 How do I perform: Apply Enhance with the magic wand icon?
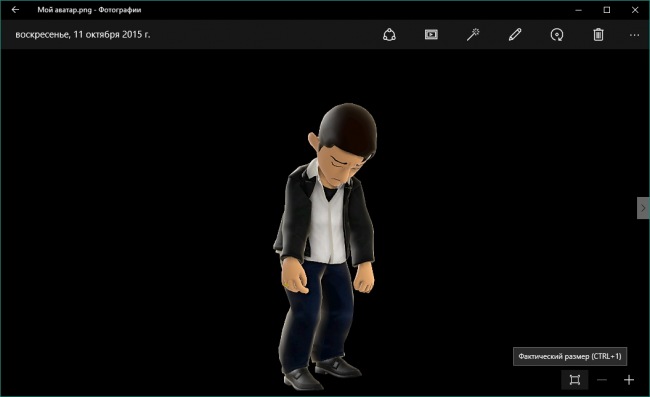[473, 35]
